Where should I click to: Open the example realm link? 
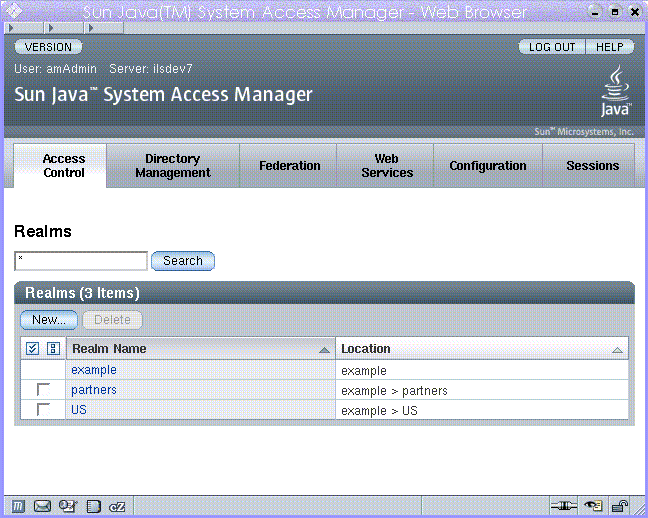[x=94, y=370]
